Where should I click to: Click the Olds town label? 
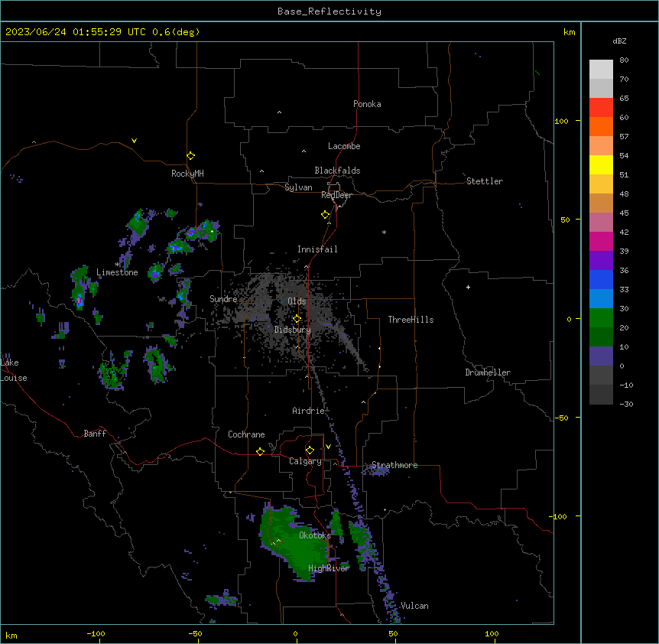pyautogui.click(x=297, y=301)
